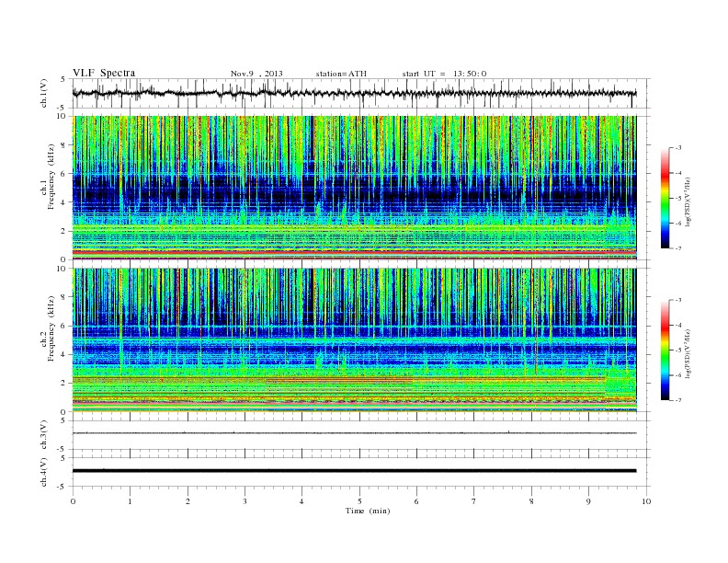Click the "ch.4(V)" axis label
This screenshot has width=728, height=563.
click(44, 472)
